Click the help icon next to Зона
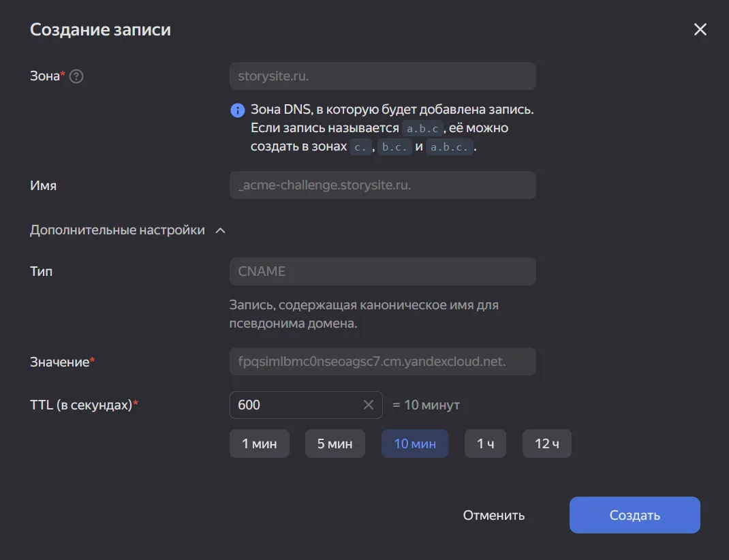This screenshot has width=729, height=560. (x=76, y=76)
